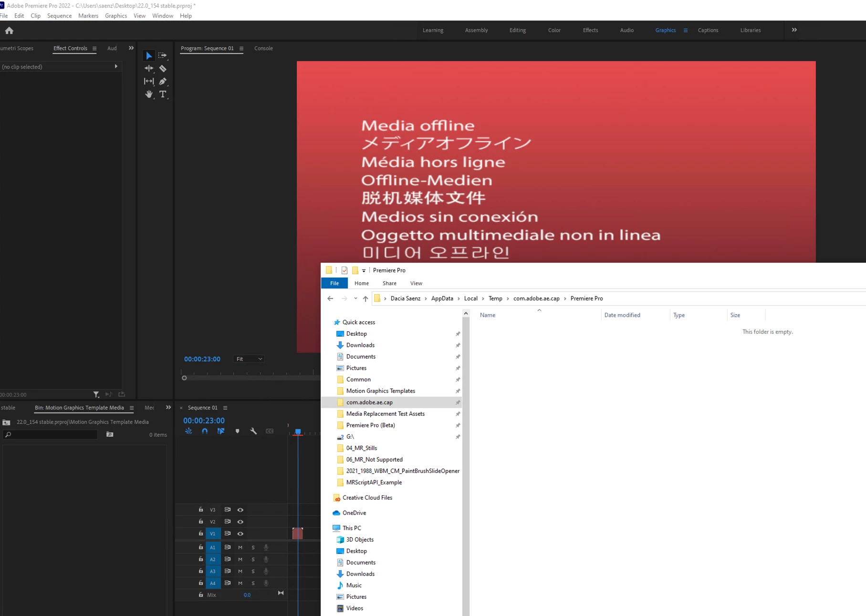Open Sequence 01 timeline panel menu
This screenshot has height=616, width=866.
[x=225, y=408]
